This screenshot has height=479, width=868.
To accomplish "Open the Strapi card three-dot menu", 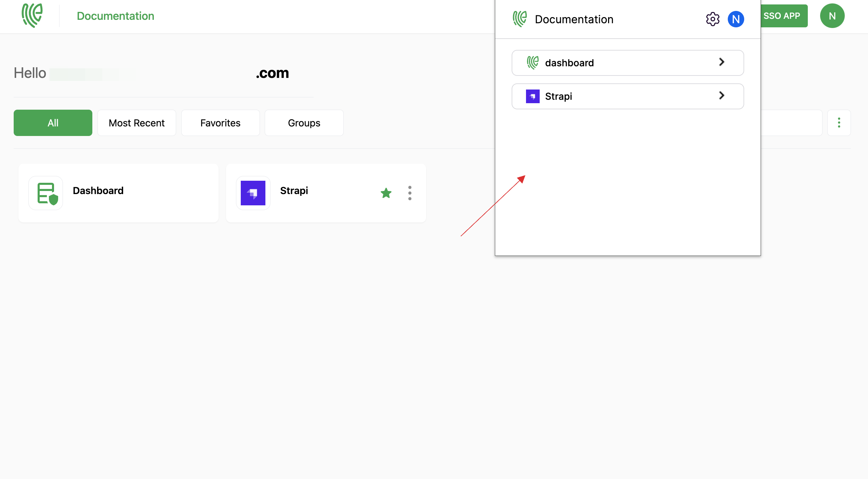I will pos(410,193).
